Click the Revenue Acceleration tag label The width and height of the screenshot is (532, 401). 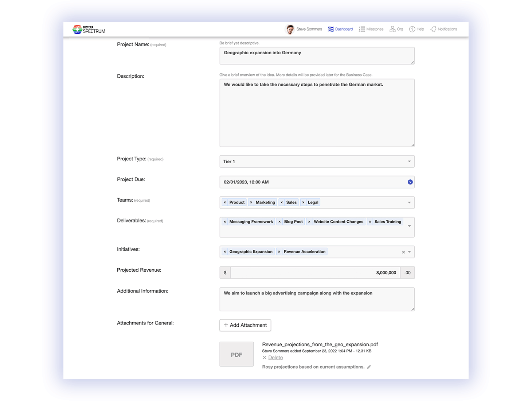point(305,252)
